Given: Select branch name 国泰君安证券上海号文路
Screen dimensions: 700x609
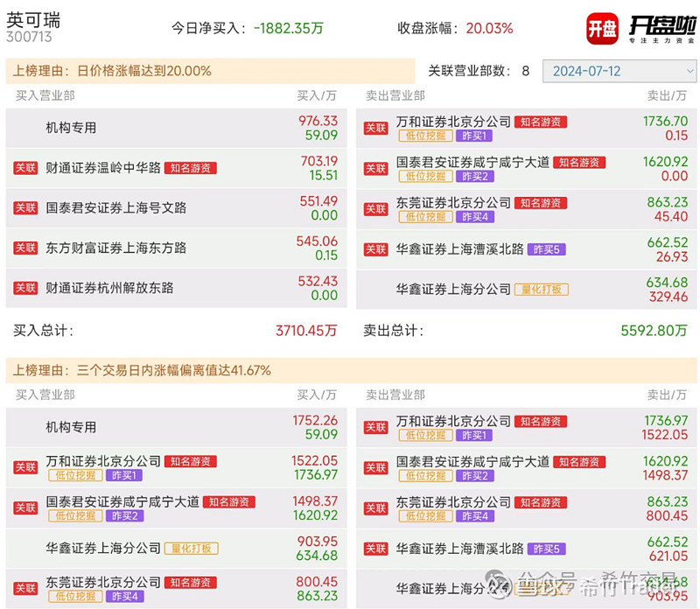Looking at the screenshot, I should [116, 208].
